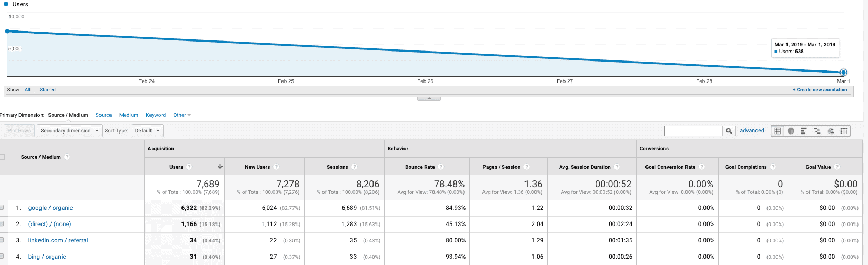Click the table search magnifier icon

point(729,131)
